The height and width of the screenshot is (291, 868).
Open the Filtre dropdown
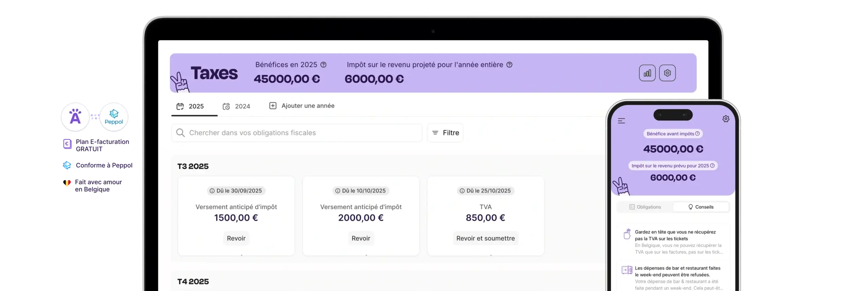(x=445, y=133)
